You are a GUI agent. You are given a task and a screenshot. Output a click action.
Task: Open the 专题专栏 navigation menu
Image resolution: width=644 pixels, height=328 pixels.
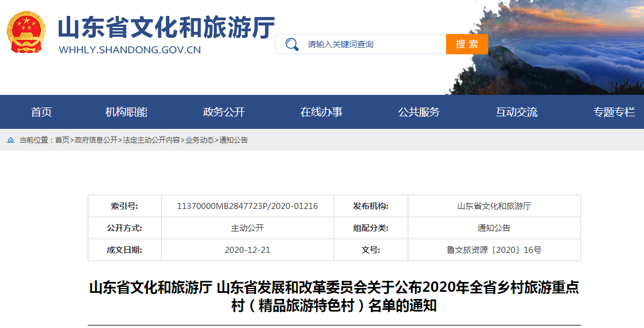pos(614,112)
